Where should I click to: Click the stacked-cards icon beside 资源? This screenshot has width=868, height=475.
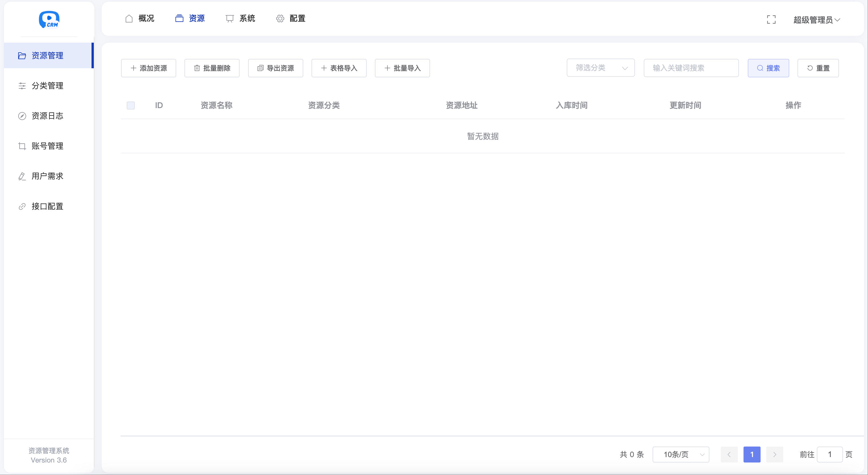pyautogui.click(x=179, y=18)
